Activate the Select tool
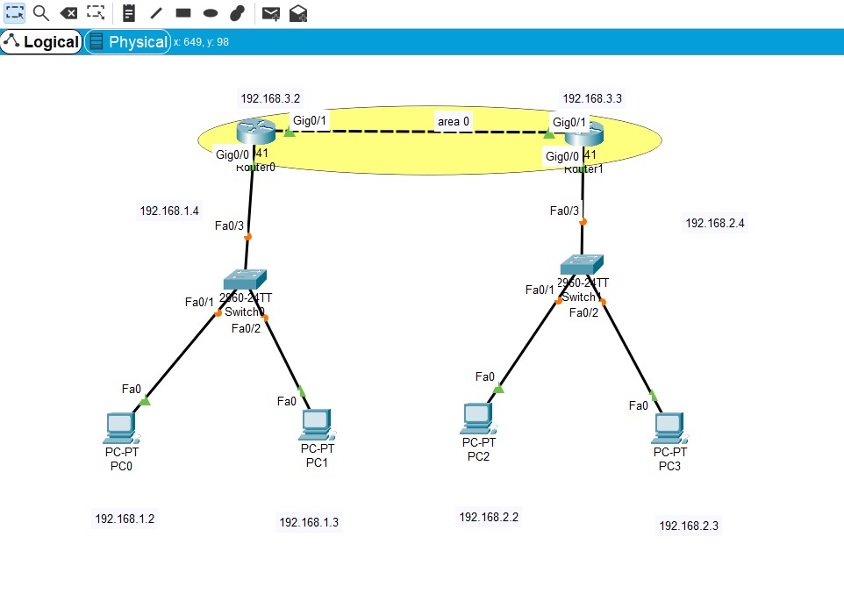 pyautogui.click(x=15, y=13)
